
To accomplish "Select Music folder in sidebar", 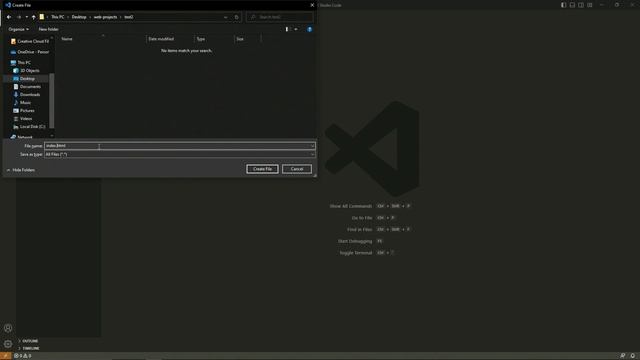I will (22, 102).
